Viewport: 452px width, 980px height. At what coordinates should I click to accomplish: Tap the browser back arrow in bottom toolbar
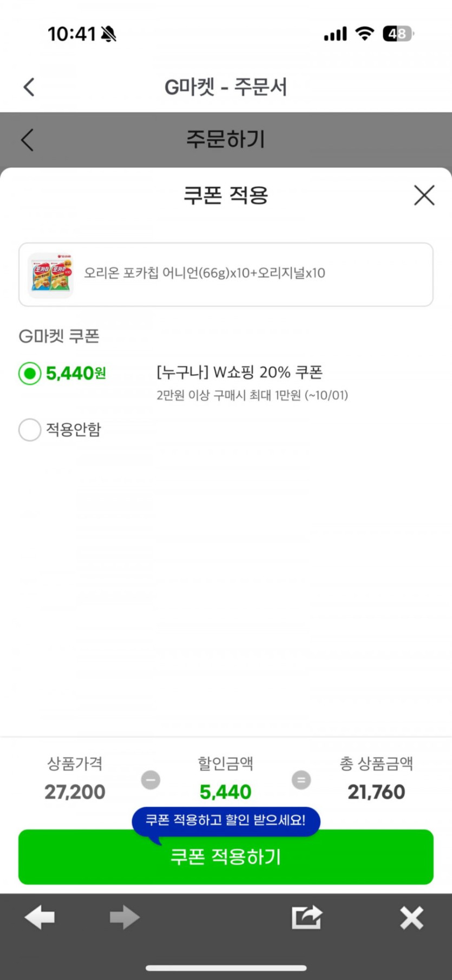pos(40,918)
